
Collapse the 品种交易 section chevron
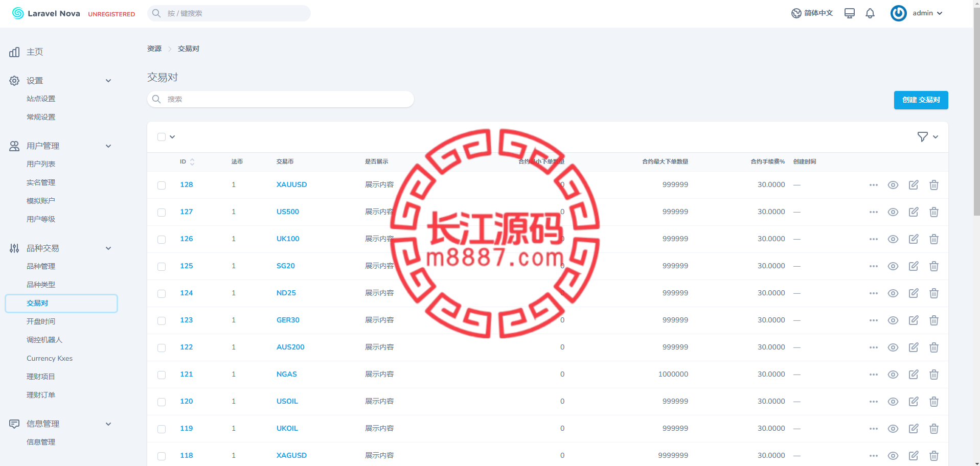(108, 248)
